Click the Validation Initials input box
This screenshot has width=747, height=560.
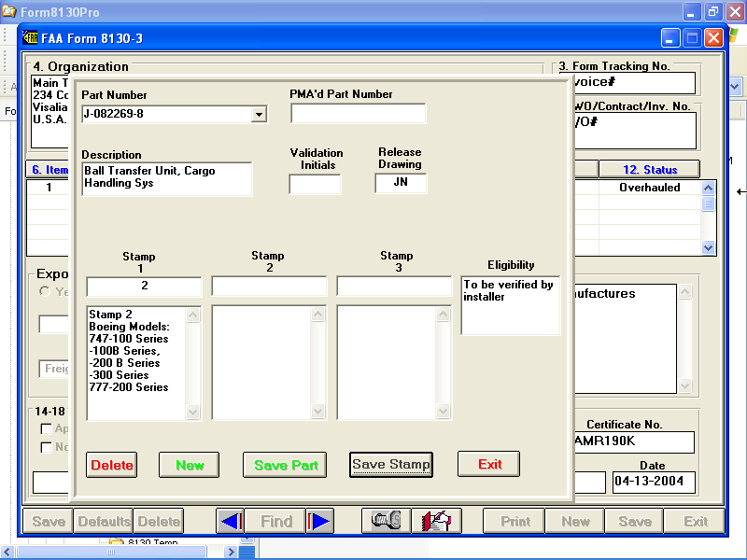click(315, 185)
